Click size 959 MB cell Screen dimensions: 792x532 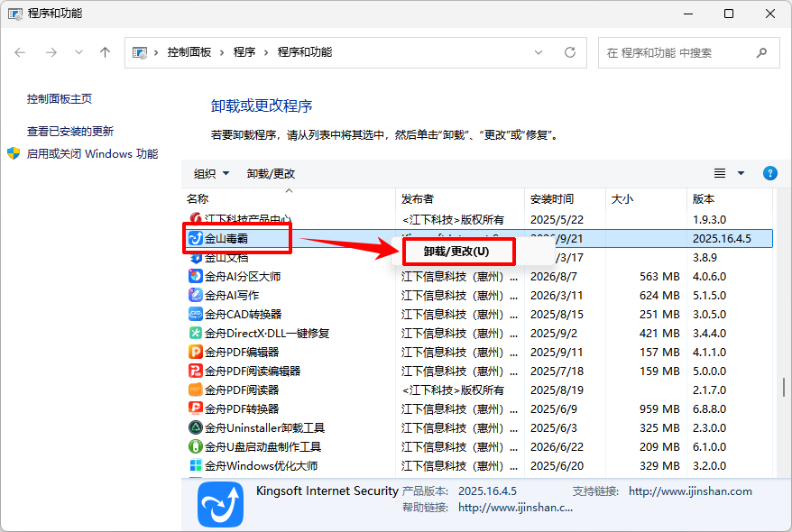point(659,408)
